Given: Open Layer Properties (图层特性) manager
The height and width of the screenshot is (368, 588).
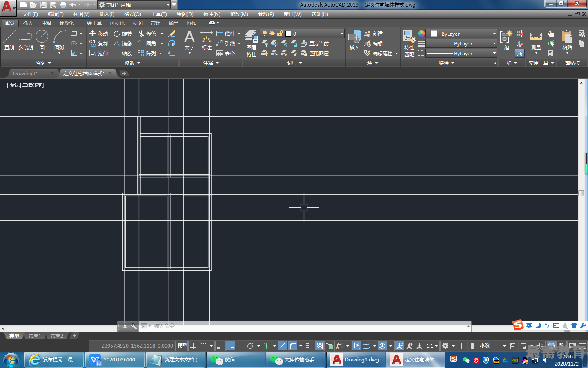Looking at the screenshot, I should point(252,43).
